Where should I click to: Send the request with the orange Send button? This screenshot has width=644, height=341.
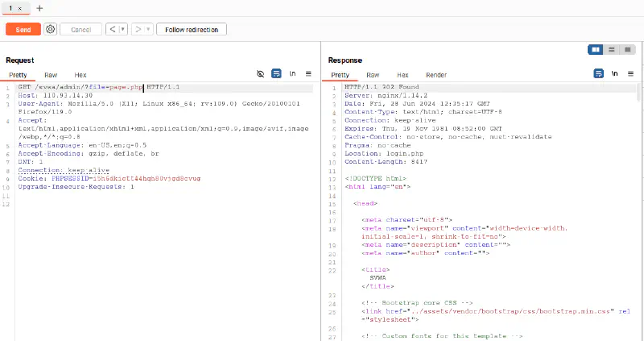point(23,30)
